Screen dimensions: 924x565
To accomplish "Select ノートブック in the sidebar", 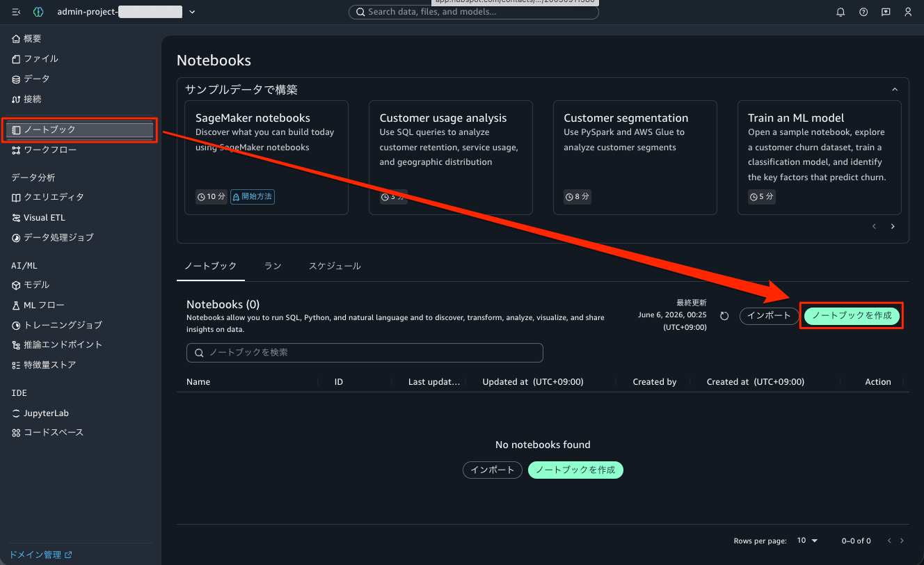I will pos(81,129).
